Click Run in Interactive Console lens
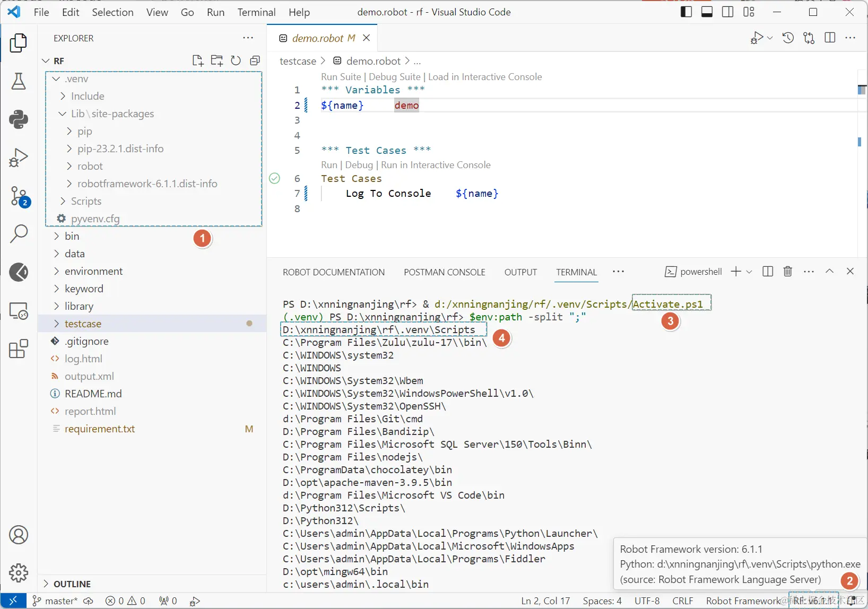Viewport: 868px width, 609px height. coord(436,165)
